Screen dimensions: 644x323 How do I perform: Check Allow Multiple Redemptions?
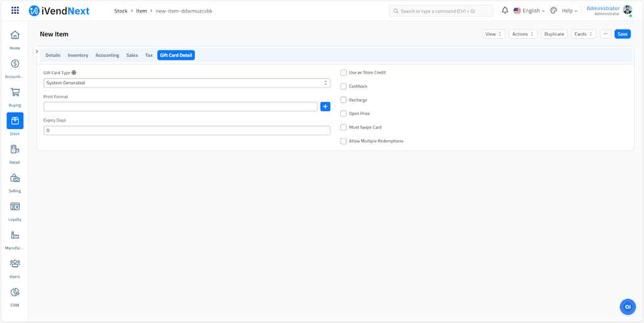pyautogui.click(x=343, y=141)
